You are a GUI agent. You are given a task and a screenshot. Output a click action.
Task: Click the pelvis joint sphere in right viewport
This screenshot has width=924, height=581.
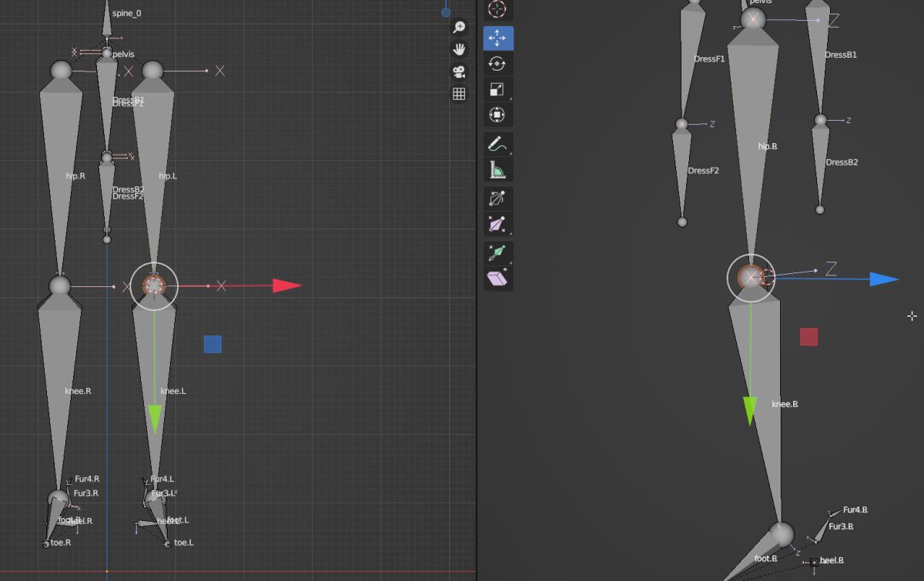(x=753, y=20)
